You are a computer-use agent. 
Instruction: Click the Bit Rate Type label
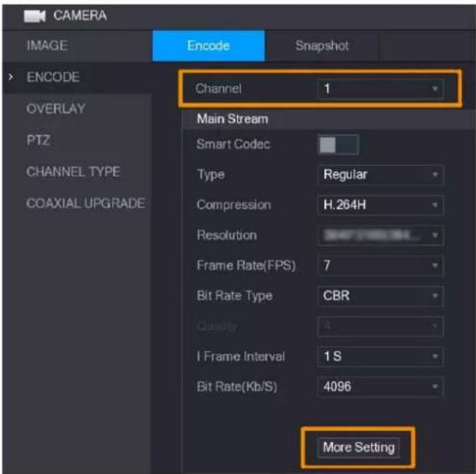(234, 296)
